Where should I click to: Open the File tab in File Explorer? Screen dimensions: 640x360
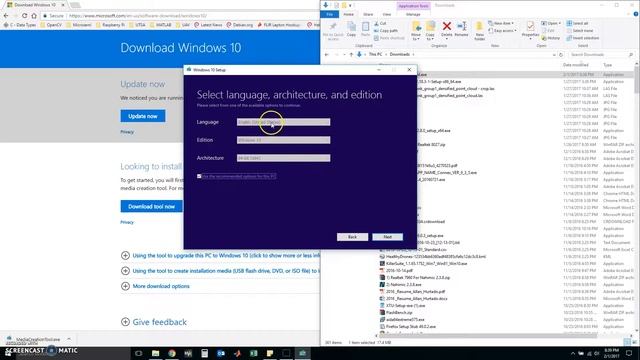[x=329, y=14]
